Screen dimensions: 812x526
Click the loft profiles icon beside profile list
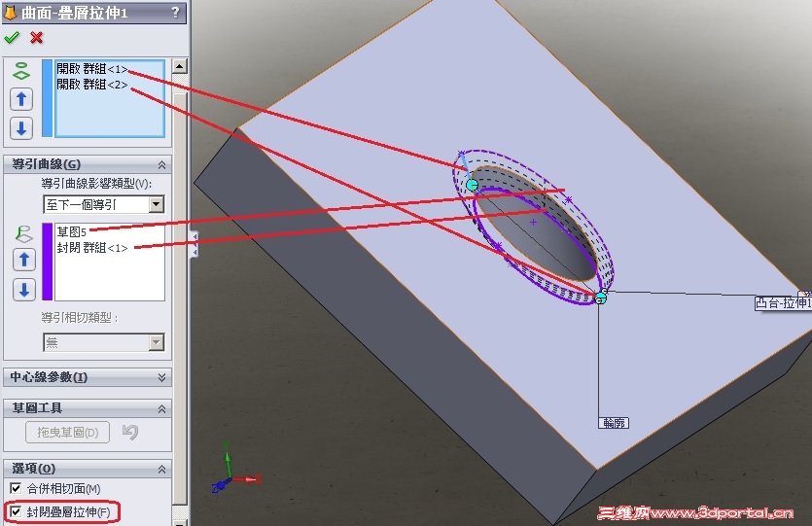[20, 71]
